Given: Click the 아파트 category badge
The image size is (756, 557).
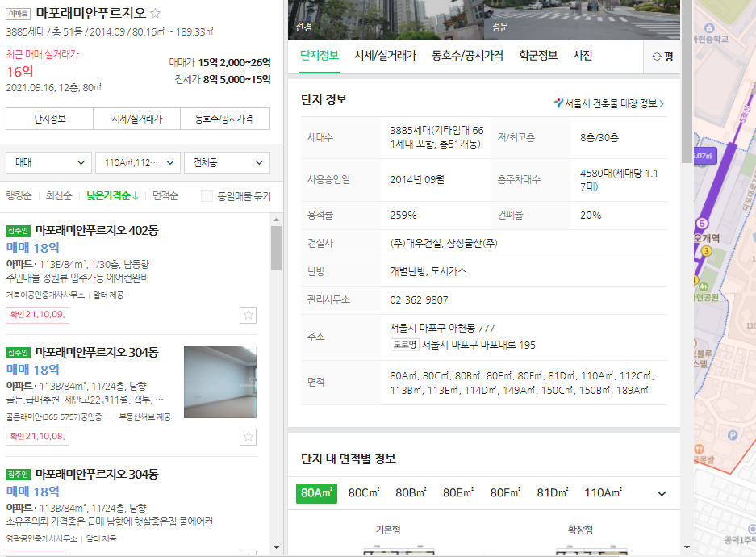Looking at the screenshot, I should point(19,14).
